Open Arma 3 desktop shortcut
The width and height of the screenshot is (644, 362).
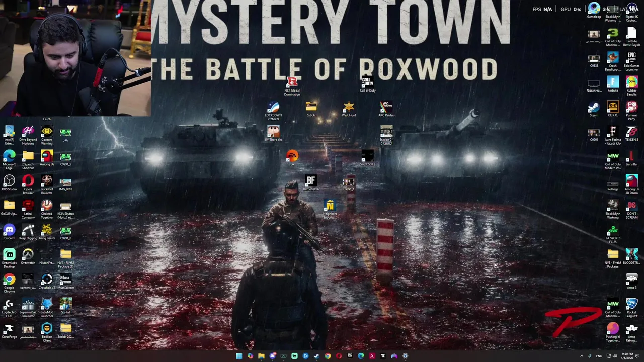point(632,282)
